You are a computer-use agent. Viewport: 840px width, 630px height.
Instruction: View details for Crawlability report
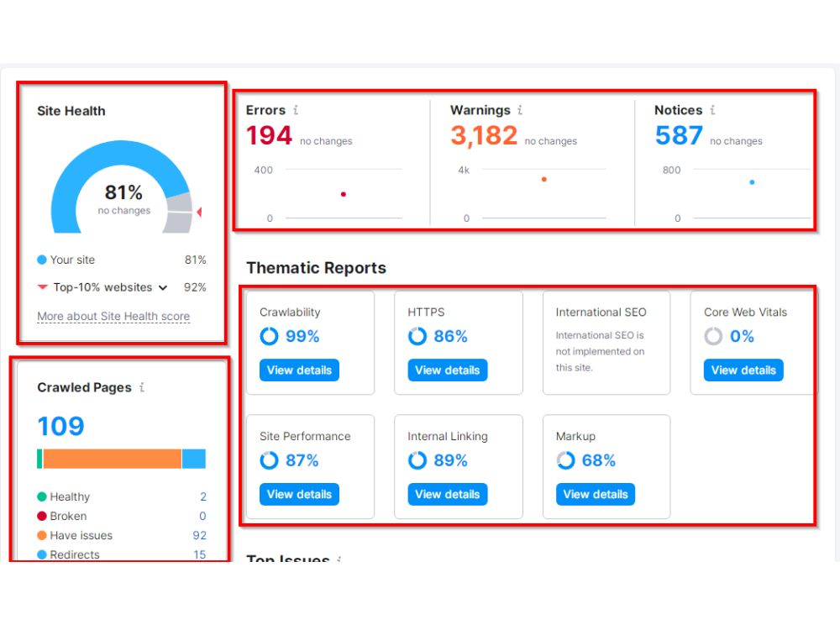tap(300, 370)
